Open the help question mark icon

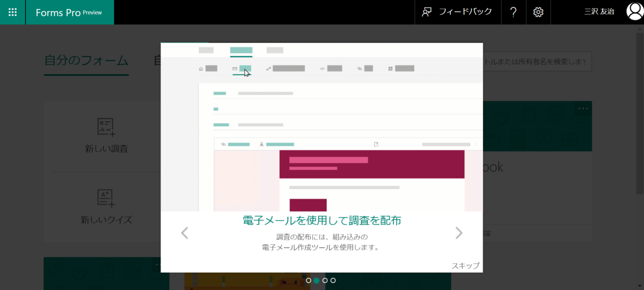[x=514, y=12]
